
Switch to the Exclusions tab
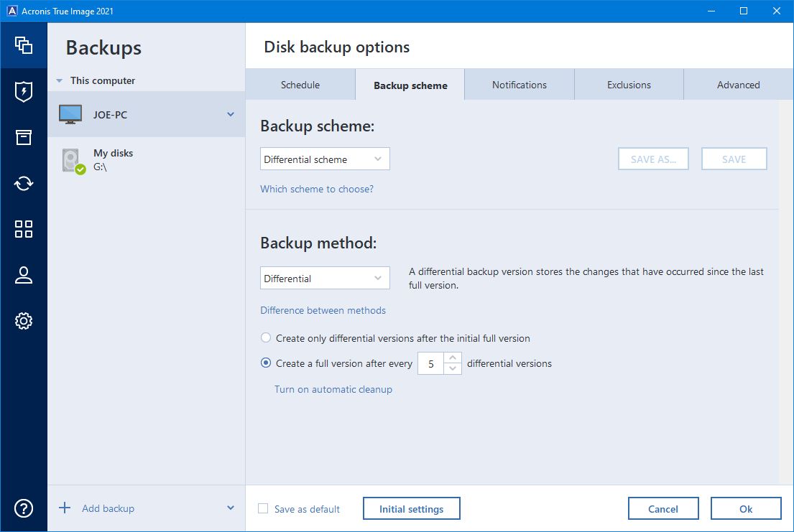[629, 85]
